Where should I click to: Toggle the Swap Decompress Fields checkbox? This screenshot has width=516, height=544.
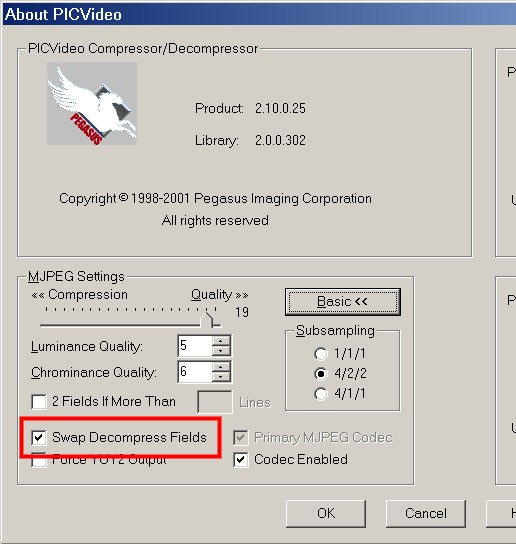39,437
